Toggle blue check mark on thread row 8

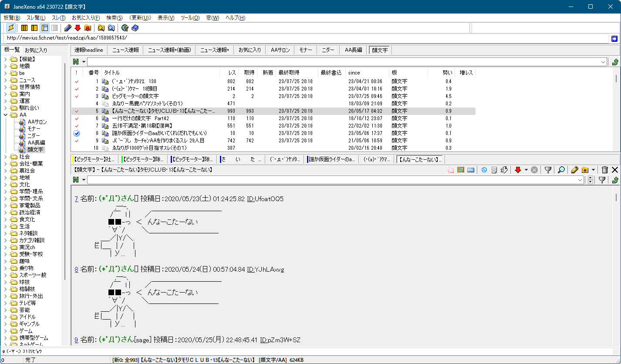(x=77, y=133)
